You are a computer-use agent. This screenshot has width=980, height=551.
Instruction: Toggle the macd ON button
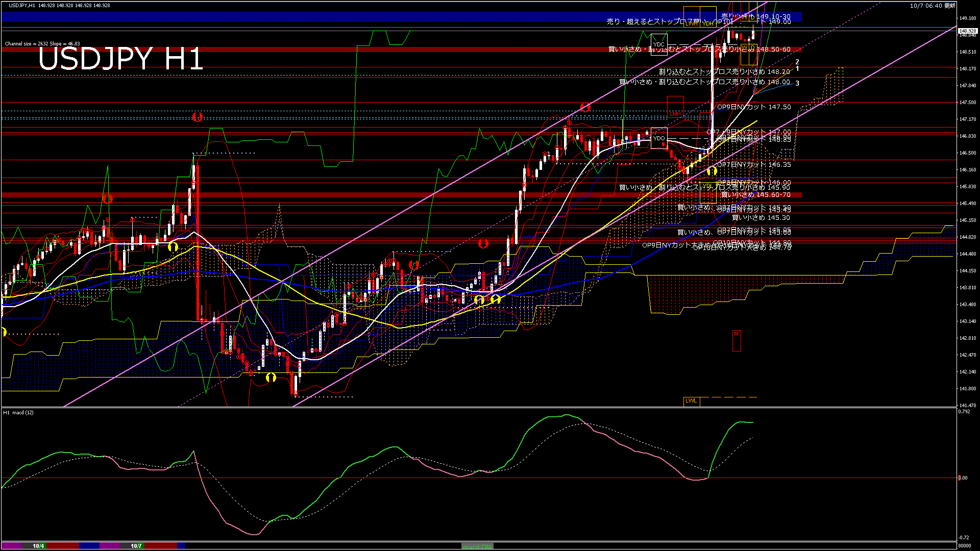[477, 546]
